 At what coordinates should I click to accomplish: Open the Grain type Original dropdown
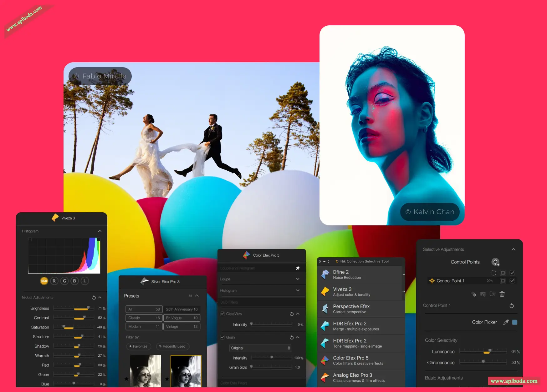pyautogui.click(x=260, y=348)
